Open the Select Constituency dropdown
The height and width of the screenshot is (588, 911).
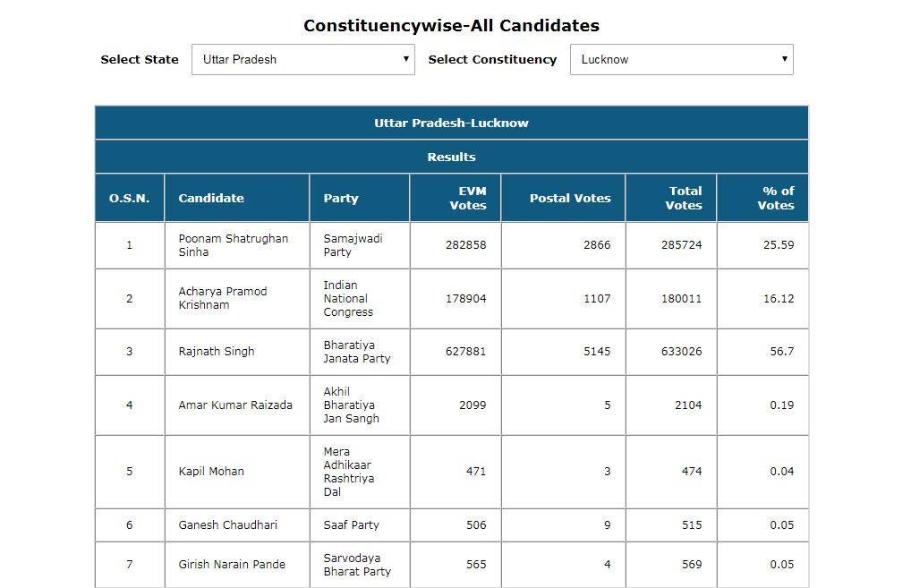pos(681,60)
